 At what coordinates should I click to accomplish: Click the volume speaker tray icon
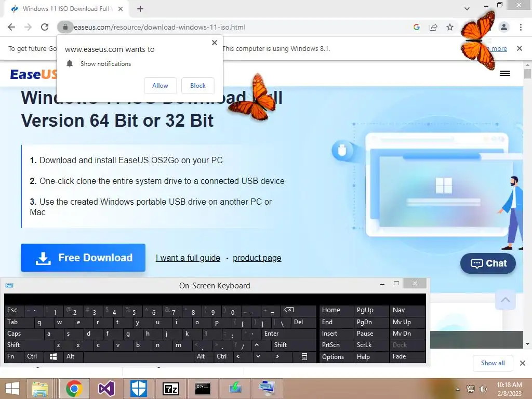click(x=483, y=389)
